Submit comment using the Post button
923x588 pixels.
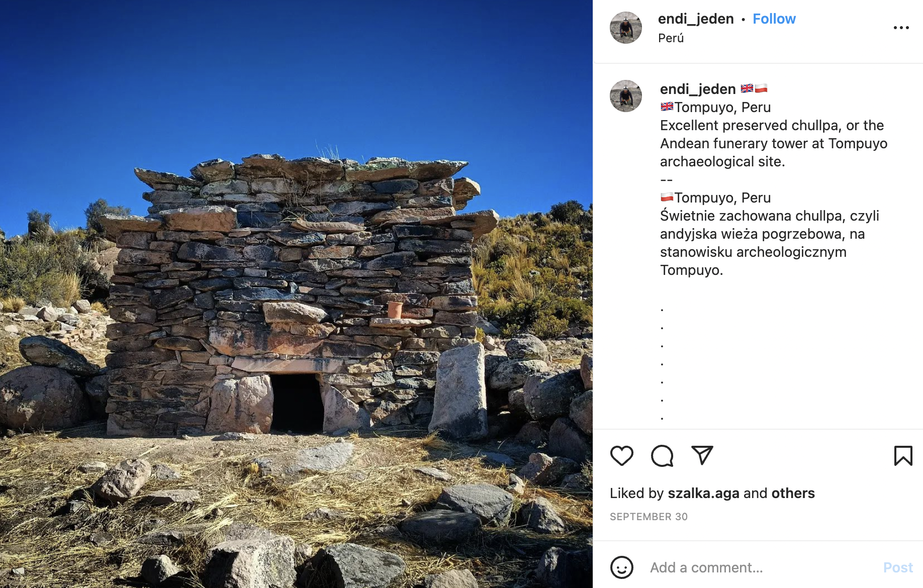click(x=898, y=567)
